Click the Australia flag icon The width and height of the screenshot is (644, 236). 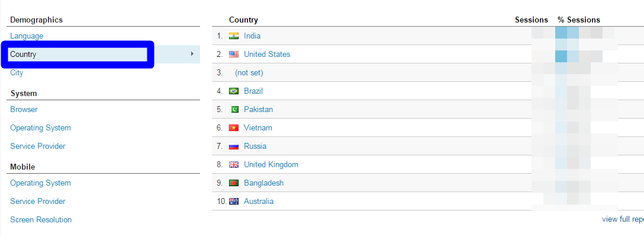(234, 201)
